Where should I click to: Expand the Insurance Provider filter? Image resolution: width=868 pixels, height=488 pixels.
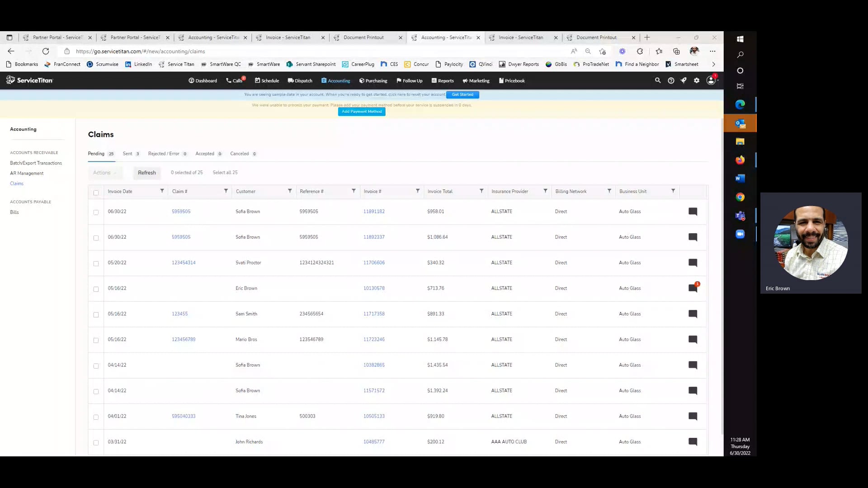click(x=546, y=191)
